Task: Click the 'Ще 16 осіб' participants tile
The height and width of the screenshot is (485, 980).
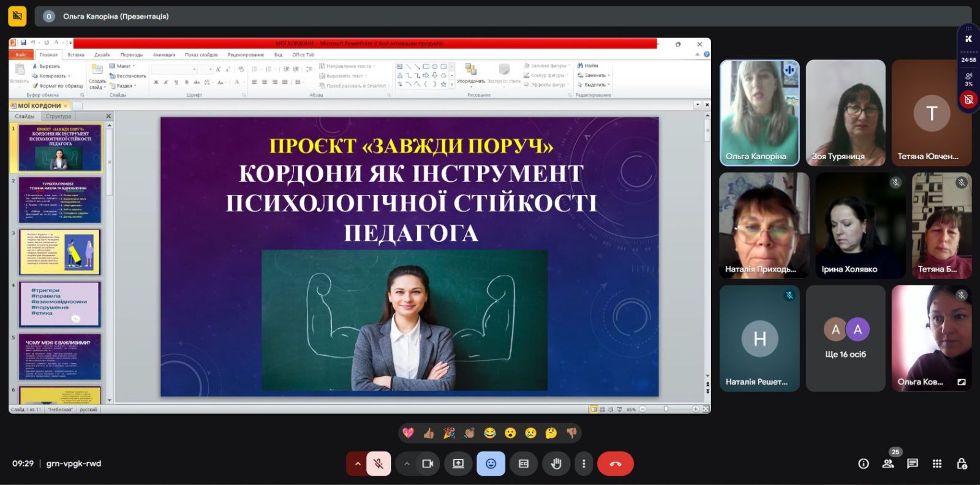Action: pyautogui.click(x=845, y=338)
